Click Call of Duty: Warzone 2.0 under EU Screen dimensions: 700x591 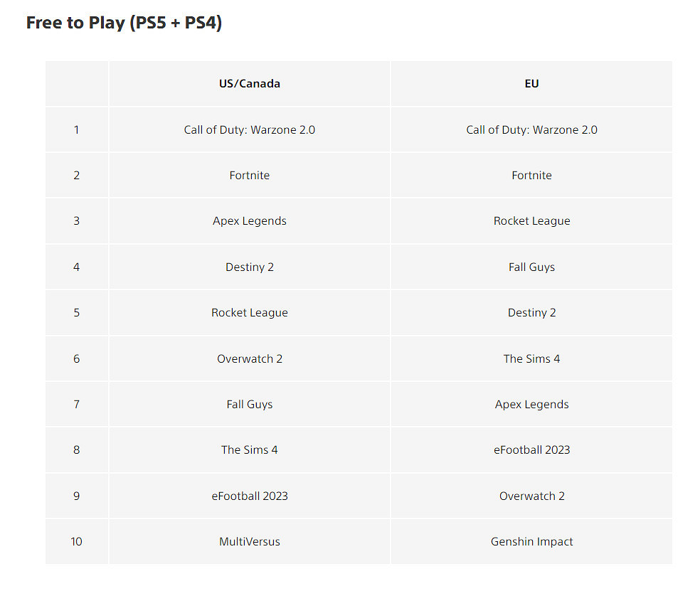pyautogui.click(x=531, y=129)
